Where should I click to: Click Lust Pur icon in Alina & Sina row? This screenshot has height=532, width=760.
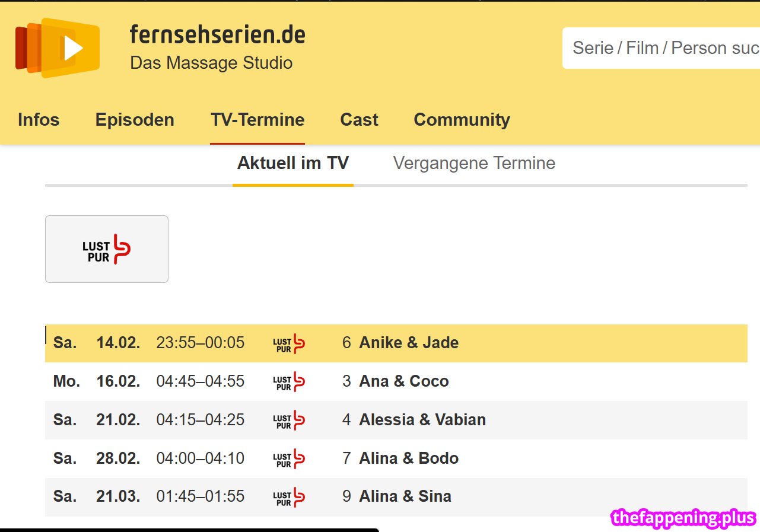[288, 497]
